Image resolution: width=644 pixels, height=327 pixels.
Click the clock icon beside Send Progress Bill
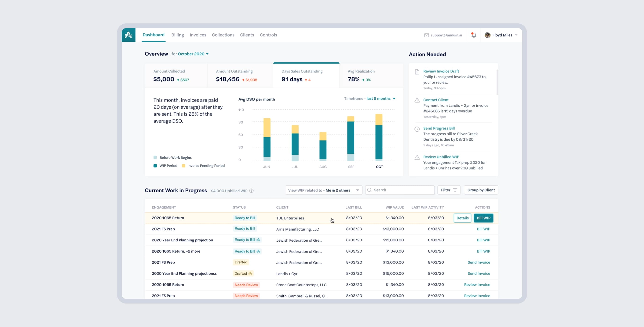[x=417, y=129]
